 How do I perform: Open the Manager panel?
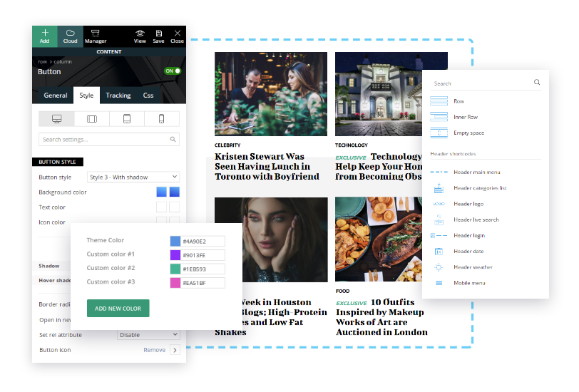tap(96, 36)
